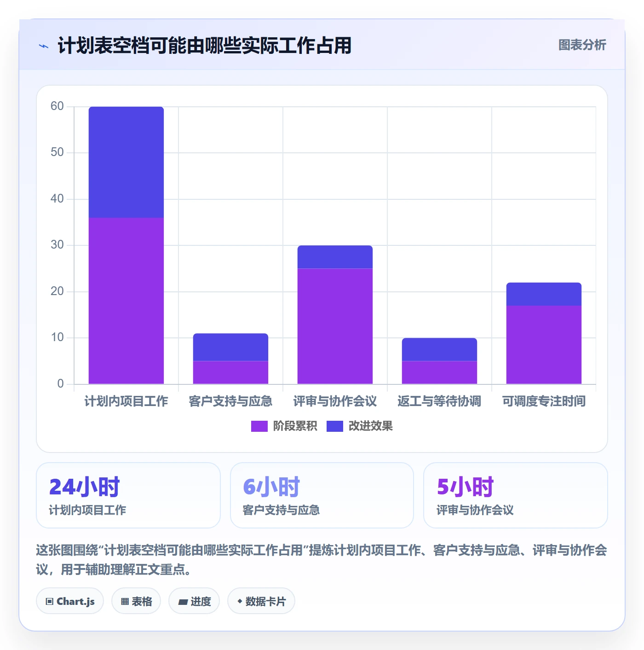Click the title 计划表空档可能由哪些实际工作占用
This screenshot has width=644, height=650.
pos(204,46)
